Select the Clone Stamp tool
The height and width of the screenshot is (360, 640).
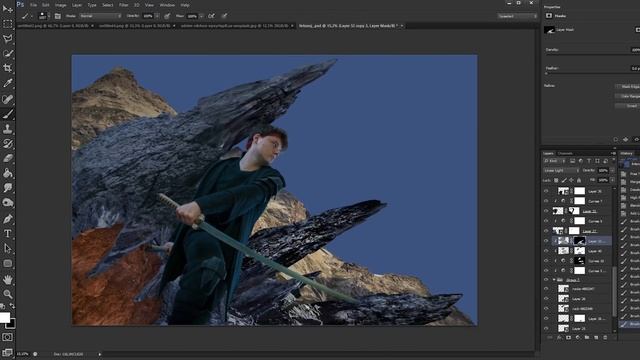click(7, 129)
